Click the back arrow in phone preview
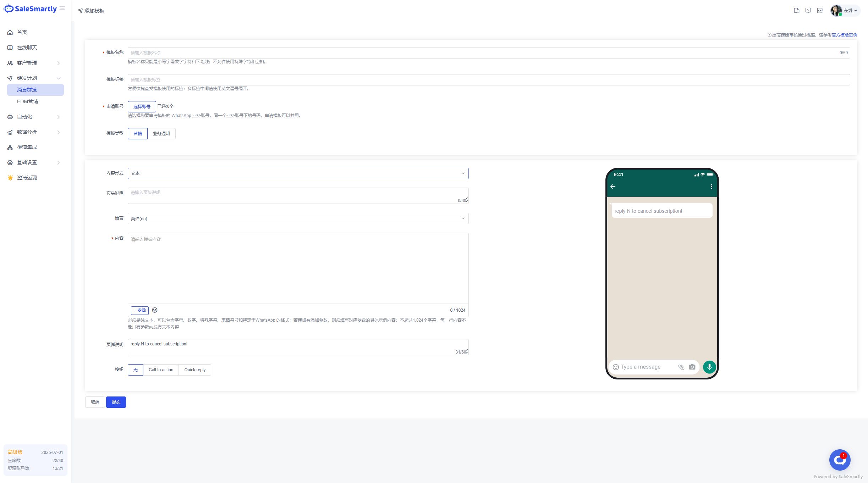This screenshot has height=483, width=868. [x=613, y=187]
